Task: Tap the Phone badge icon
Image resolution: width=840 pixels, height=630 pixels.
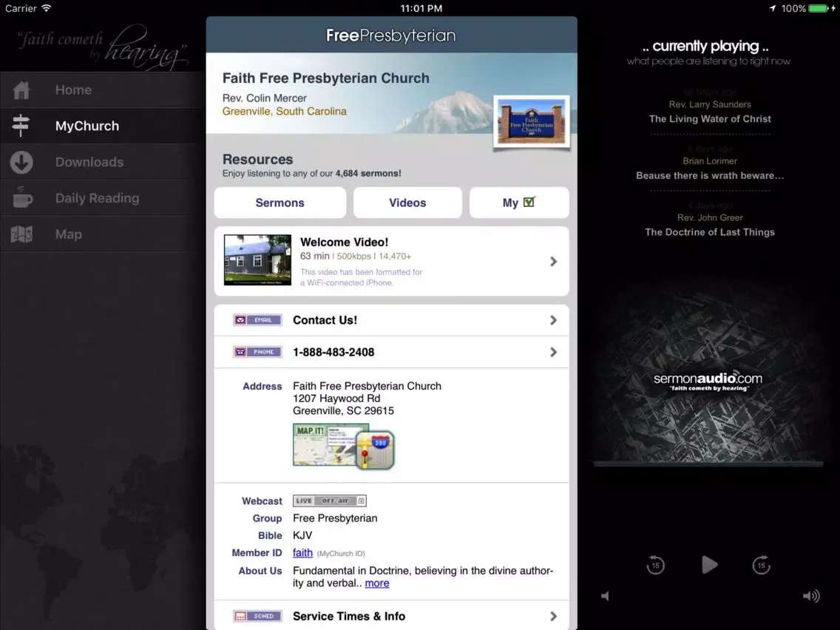Action: [257, 352]
